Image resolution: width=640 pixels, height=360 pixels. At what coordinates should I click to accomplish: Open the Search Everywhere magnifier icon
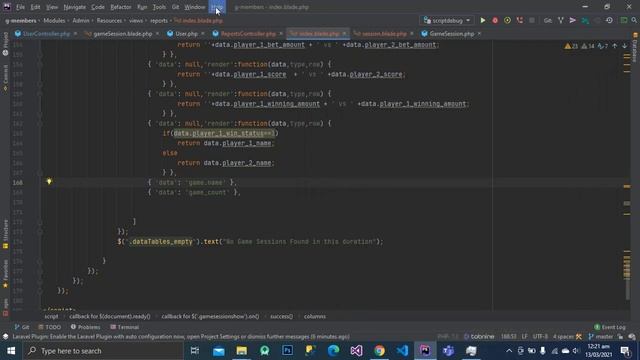pyautogui.click(x=634, y=20)
